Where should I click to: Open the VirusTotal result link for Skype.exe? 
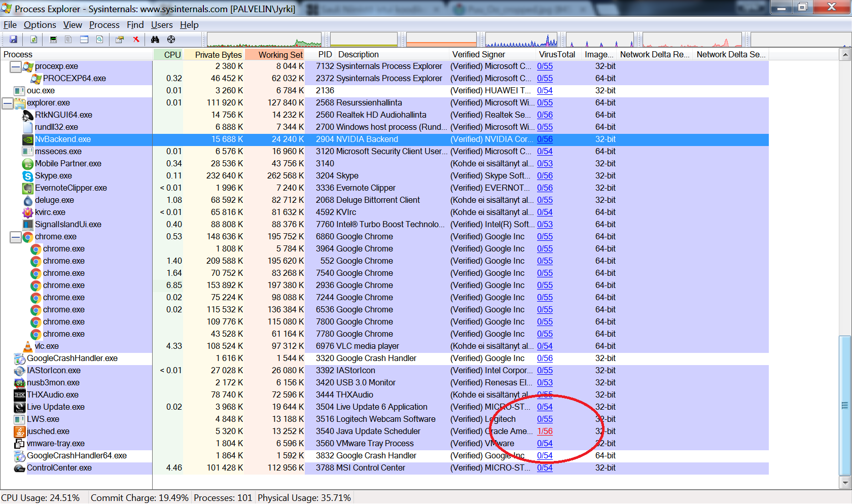coord(545,176)
